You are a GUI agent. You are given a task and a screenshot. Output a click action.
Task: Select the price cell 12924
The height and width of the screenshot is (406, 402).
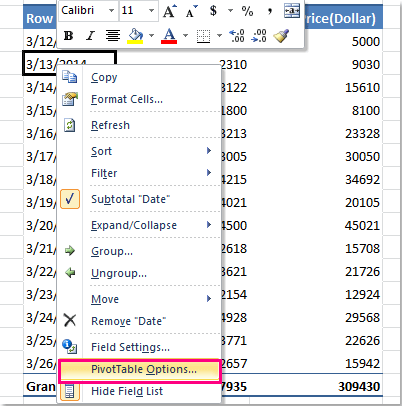tap(362, 294)
